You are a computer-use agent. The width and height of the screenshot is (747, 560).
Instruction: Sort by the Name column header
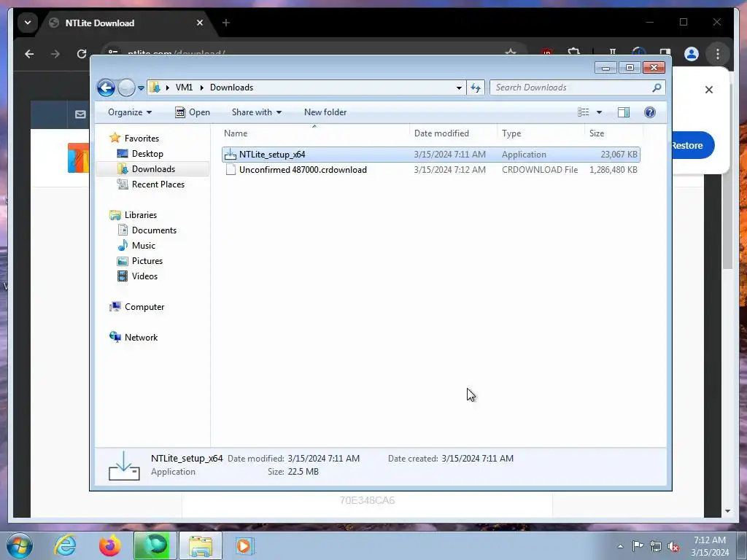[314, 133]
